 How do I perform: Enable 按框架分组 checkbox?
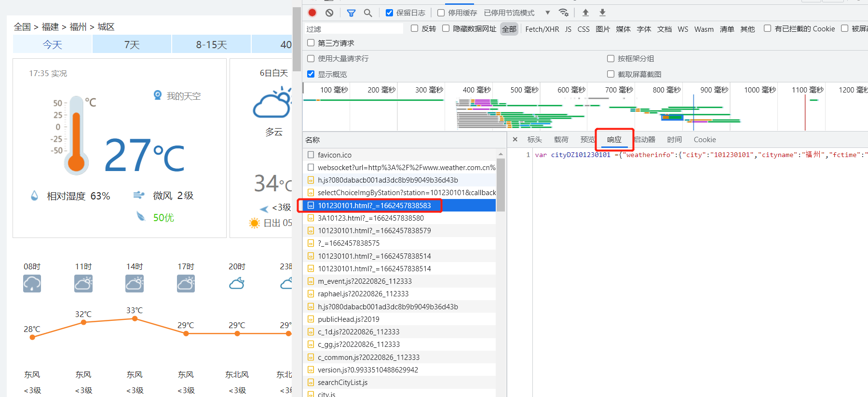coord(610,58)
